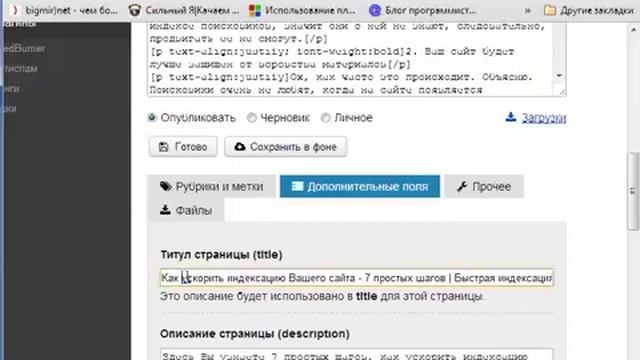This screenshot has width=640, height=360.
Task: Click the 'Титул страницы (title)' label
Action: click(221, 255)
